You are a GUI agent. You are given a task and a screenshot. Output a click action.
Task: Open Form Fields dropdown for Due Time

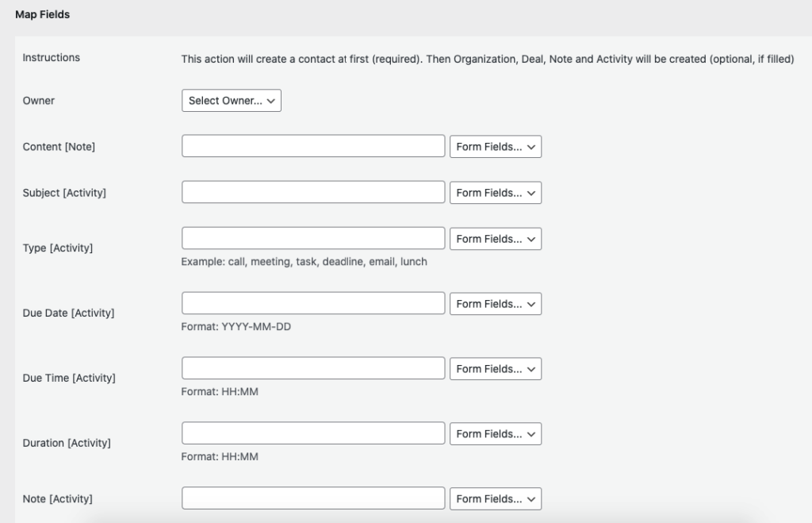tap(495, 369)
